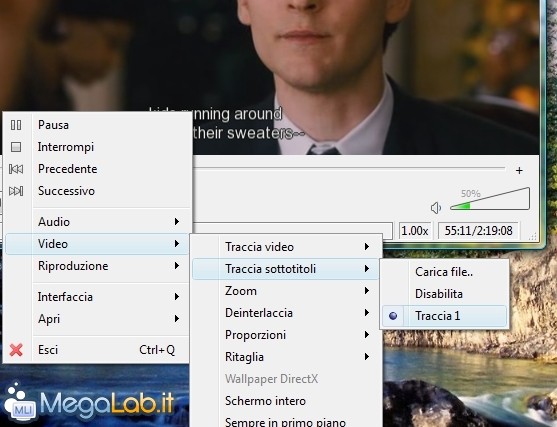Click the previous-track icon beside Precedente
Viewport: 557px width, 427px height.
[x=16, y=169]
